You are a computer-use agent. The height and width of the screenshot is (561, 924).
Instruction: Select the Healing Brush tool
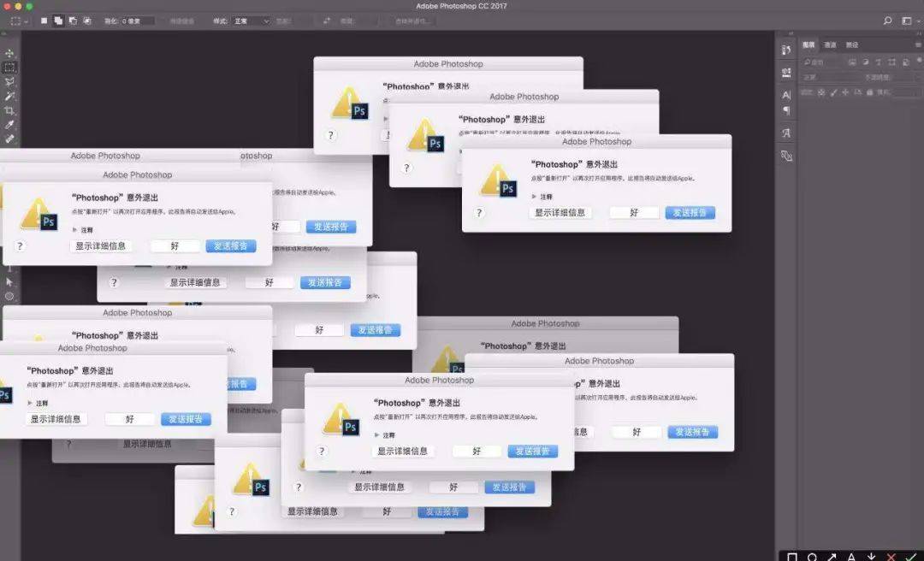(9, 139)
